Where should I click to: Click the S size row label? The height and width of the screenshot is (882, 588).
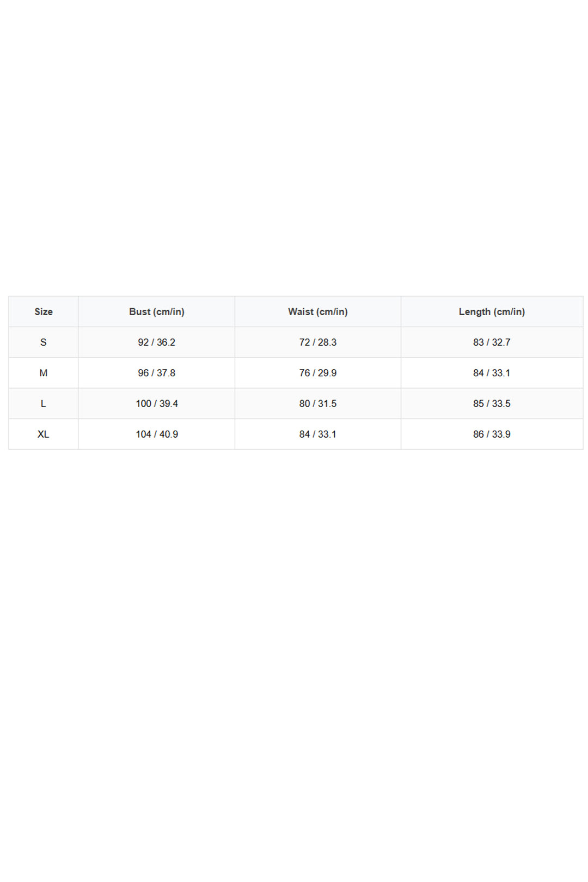pyautogui.click(x=44, y=342)
